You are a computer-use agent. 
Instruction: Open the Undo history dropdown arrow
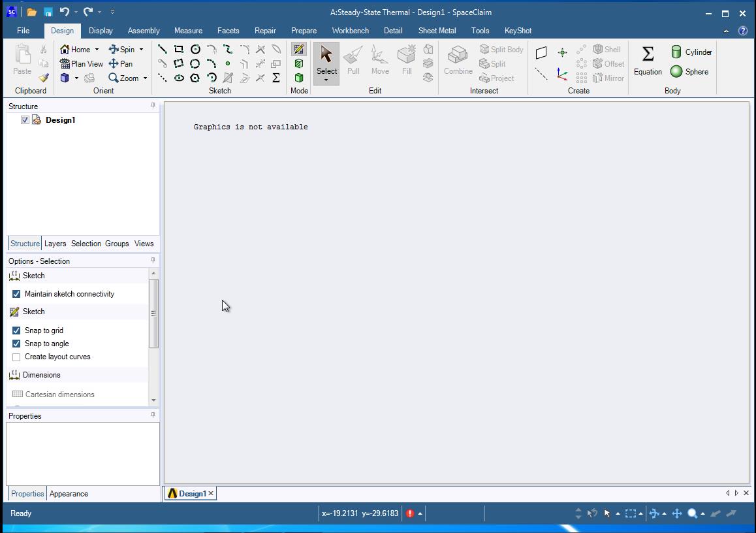(76, 12)
